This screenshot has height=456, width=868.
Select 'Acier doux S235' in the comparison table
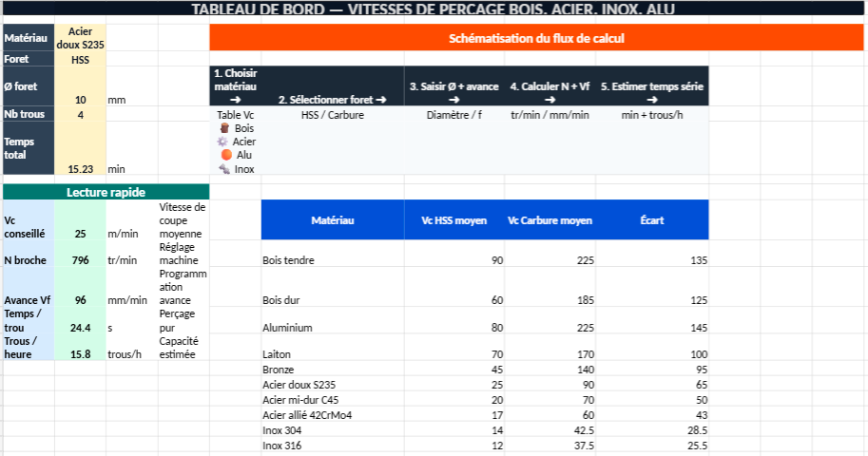pyautogui.click(x=332, y=384)
